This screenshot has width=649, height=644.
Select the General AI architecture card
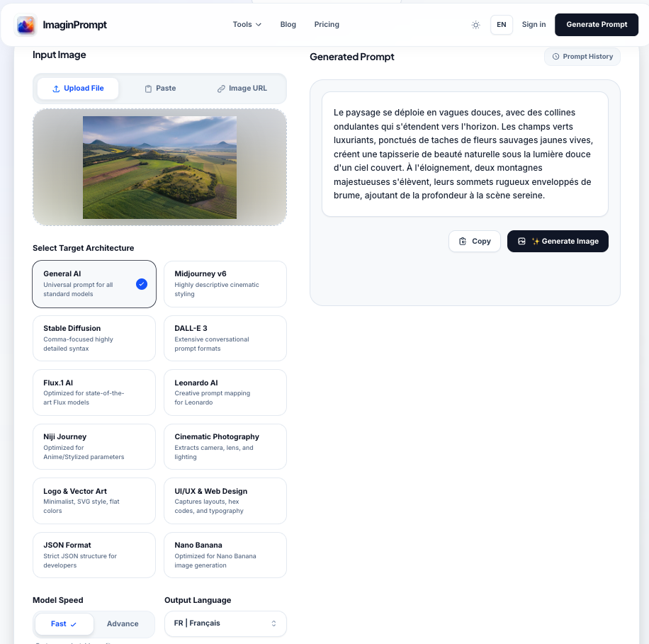(x=94, y=284)
